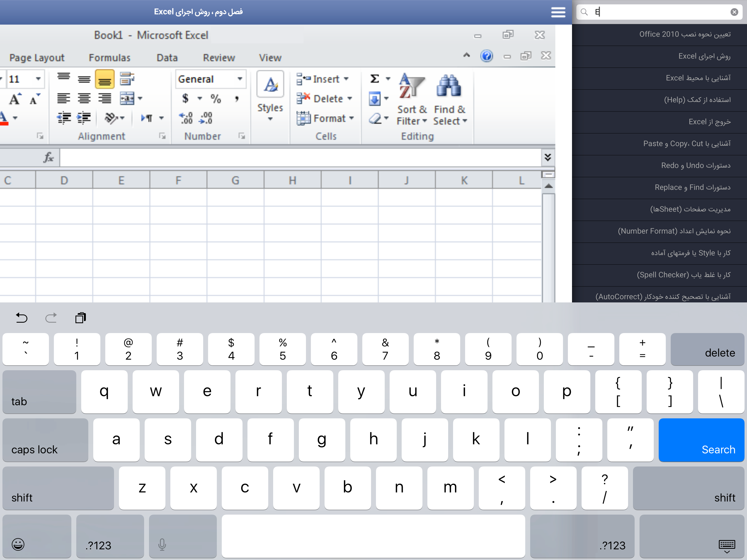Switch to the Formulas ribbon tab

coord(109,58)
